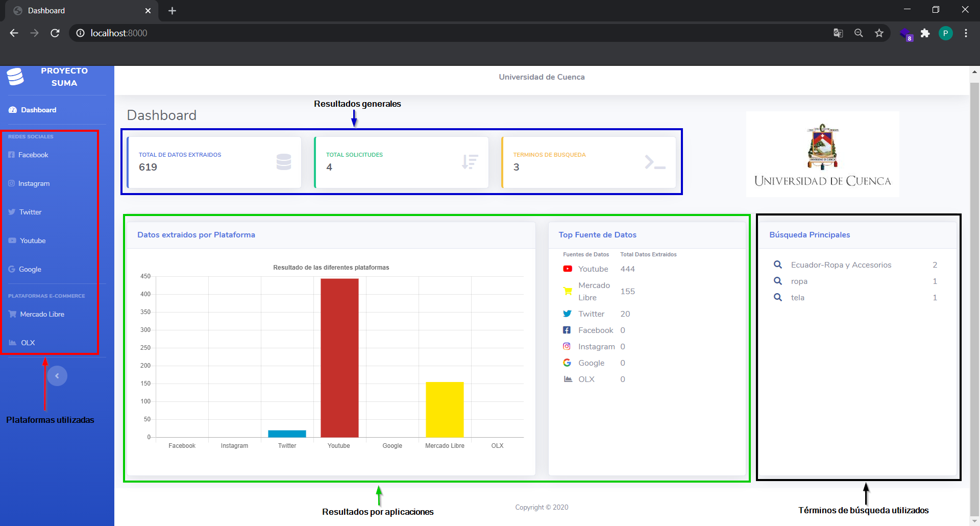This screenshot has width=980, height=526.
Task: Click the Terminos de Busqueda label
Action: point(549,155)
